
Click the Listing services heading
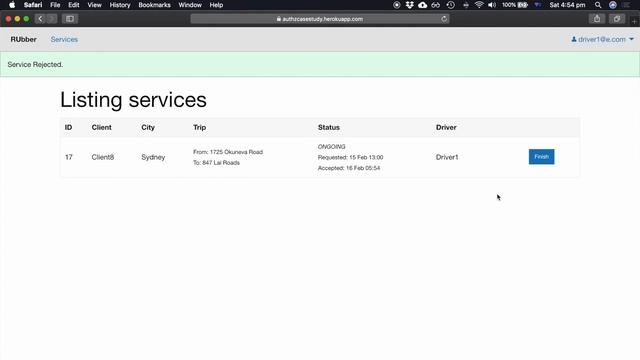(133, 100)
